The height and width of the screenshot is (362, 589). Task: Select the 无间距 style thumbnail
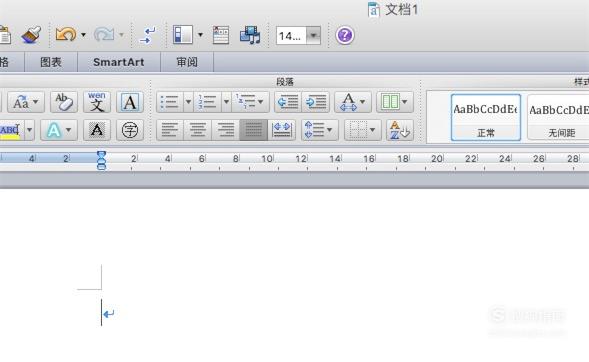tap(559, 118)
